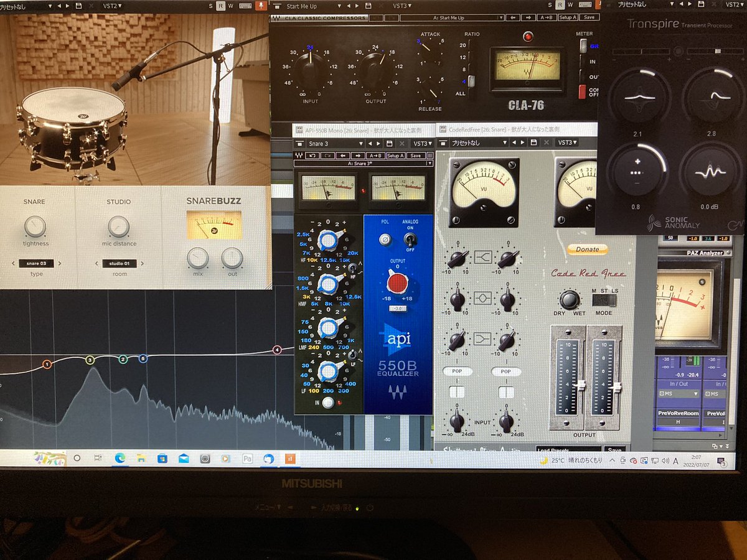Select ratio 20 button on CLA-76
This screenshot has width=747, height=560.
click(463, 45)
